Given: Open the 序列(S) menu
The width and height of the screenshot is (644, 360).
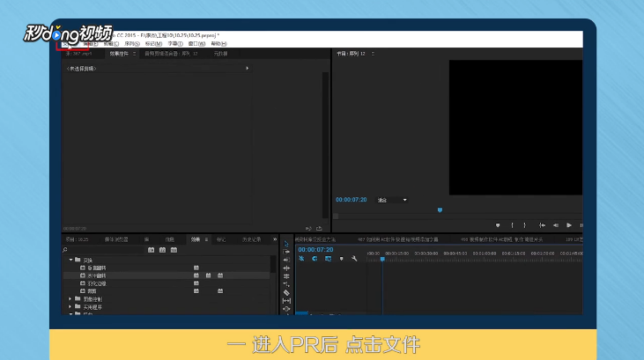Looking at the screenshot, I should 132,43.
